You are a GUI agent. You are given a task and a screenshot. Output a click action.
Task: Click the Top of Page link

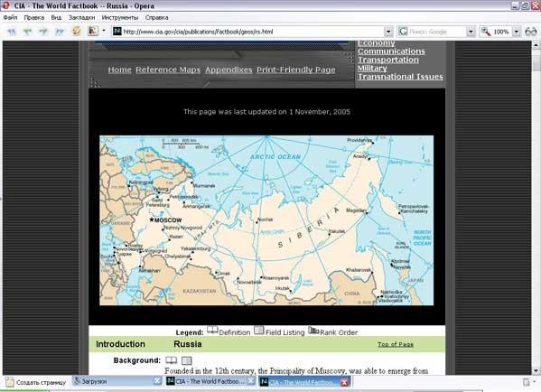pos(396,344)
